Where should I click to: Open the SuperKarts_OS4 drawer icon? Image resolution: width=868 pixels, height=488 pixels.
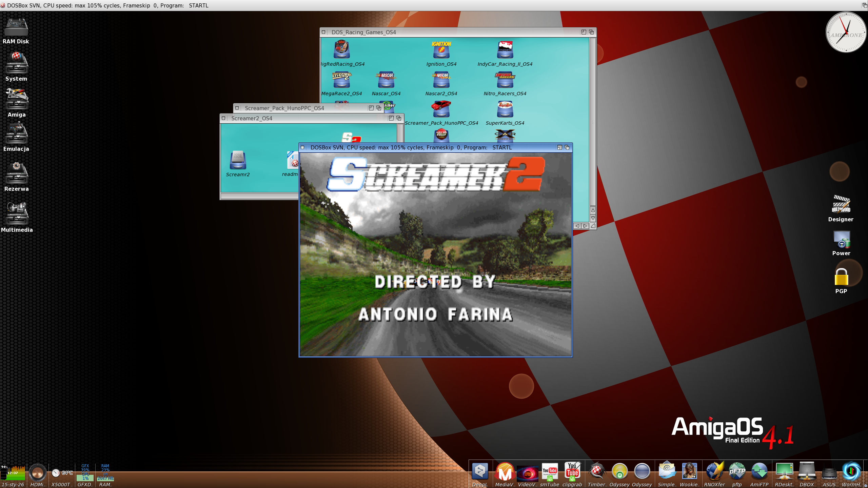505,109
